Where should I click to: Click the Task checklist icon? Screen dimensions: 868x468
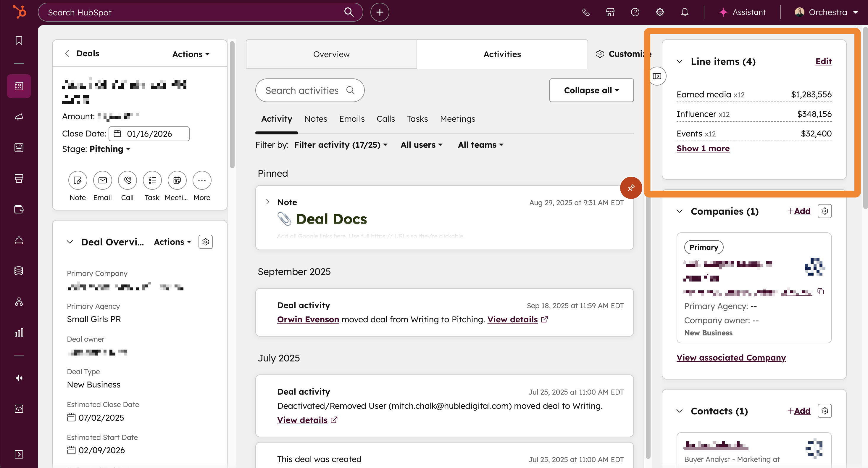[x=152, y=180]
